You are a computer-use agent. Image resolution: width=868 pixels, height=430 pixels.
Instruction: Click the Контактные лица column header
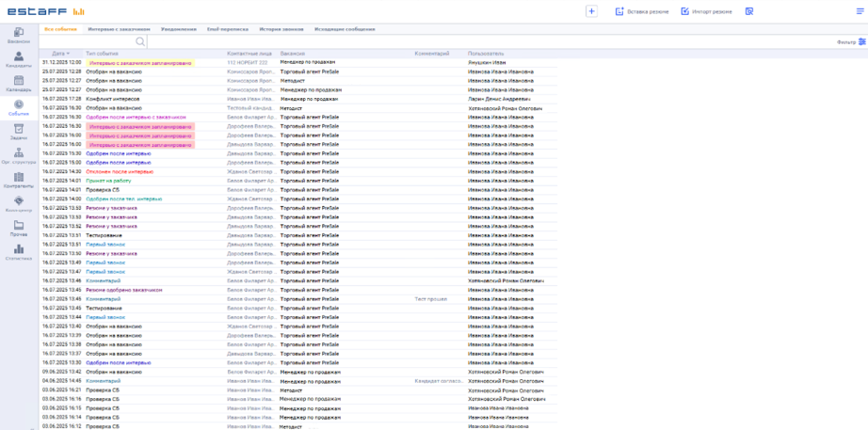click(x=249, y=54)
